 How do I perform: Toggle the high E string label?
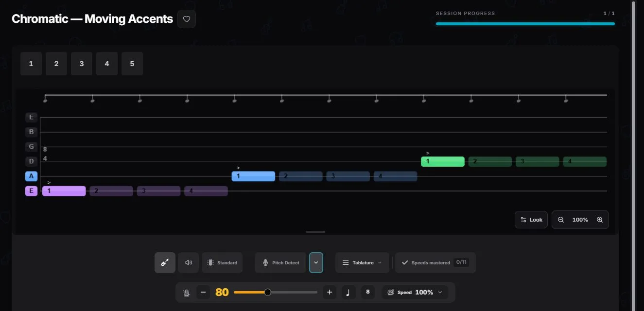[31, 117]
